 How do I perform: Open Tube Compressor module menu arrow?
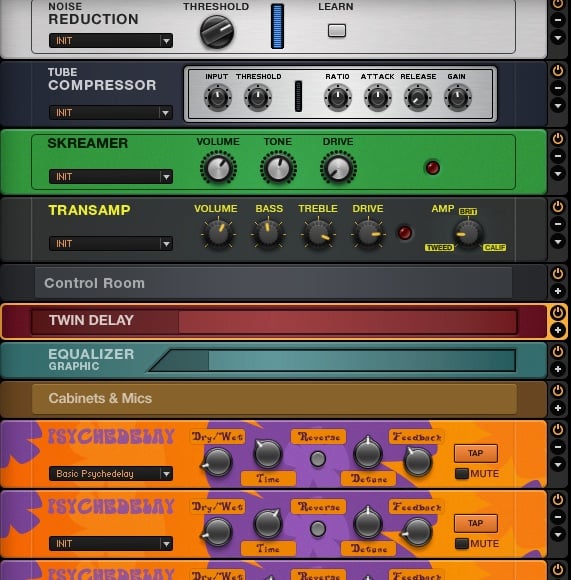[558, 106]
